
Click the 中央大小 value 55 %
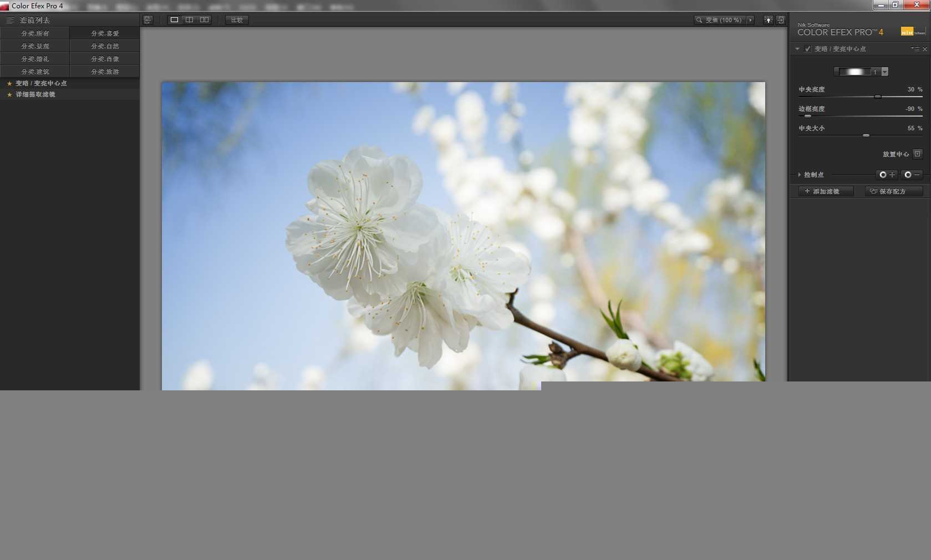point(915,128)
